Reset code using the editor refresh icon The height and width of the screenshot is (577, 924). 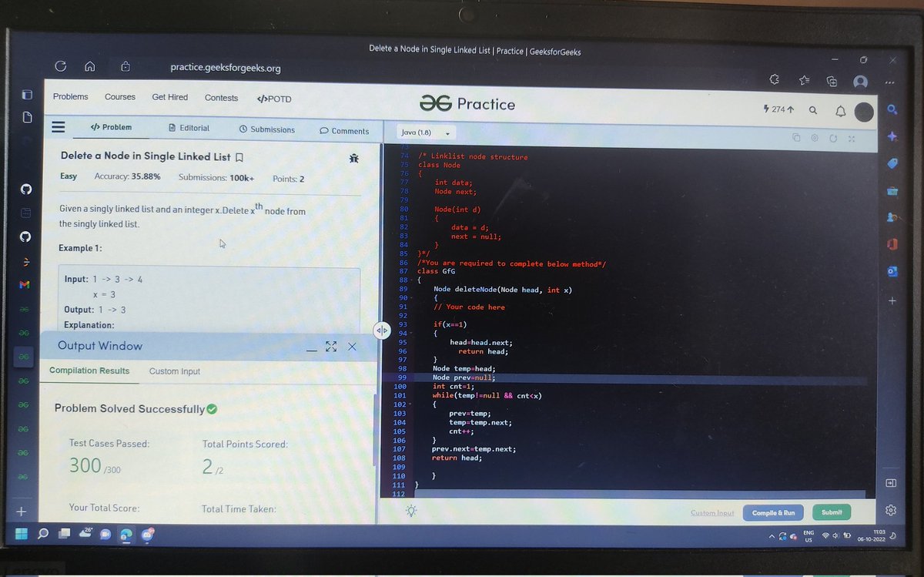[833, 139]
